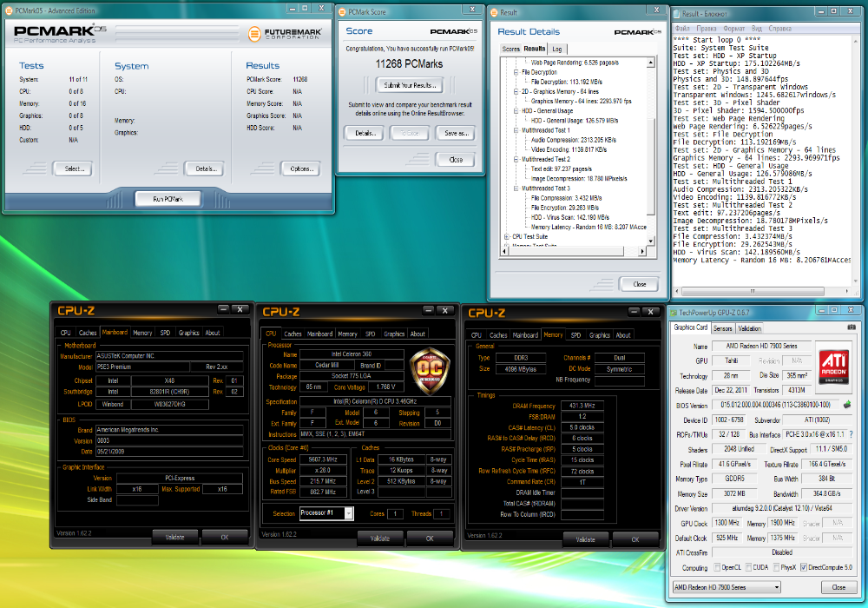Click the Run PCMark button
This screenshot has width=868, height=608.
pyautogui.click(x=168, y=199)
